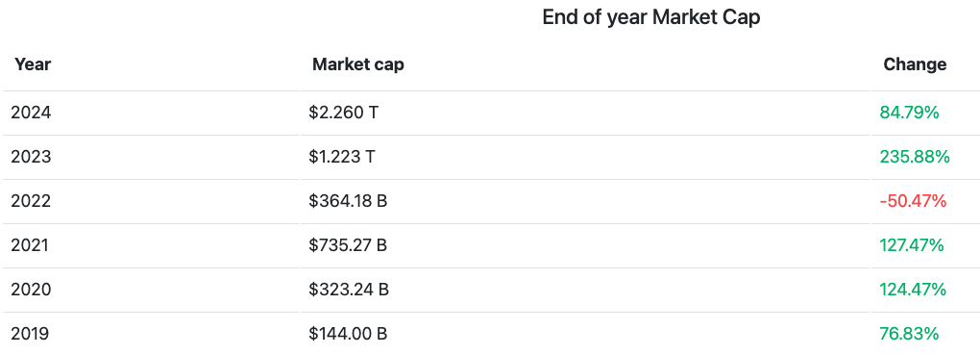Screen dimensions: 980x355
Task: Select the 2022 year cell
Action: click(32, 201)
